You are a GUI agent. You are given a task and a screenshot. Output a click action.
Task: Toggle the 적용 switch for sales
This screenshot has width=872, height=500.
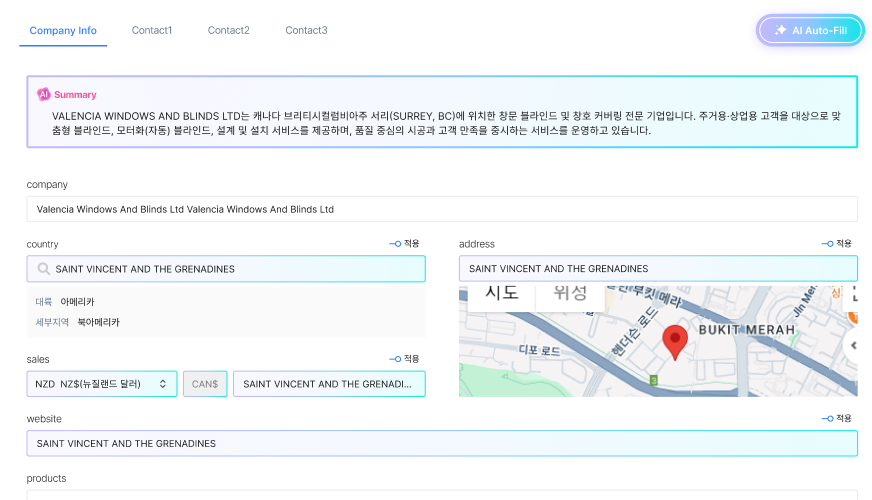[x=395, y=359]
